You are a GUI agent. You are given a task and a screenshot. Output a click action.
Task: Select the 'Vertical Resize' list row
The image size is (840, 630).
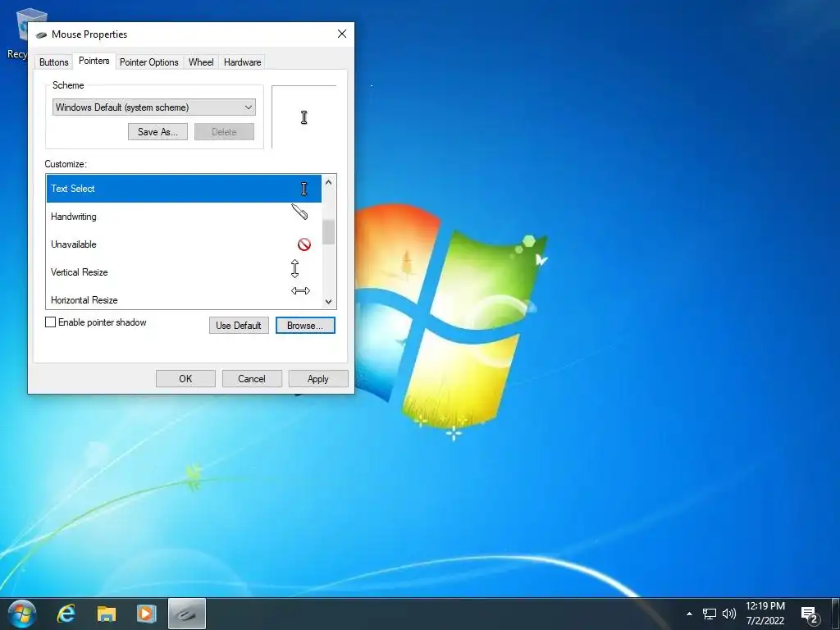(184, 272)
